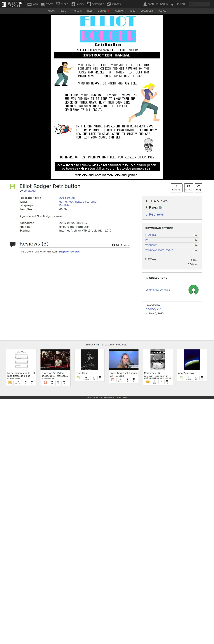214x644 pixels.
Task: Open 'Lana Flash' similar item thumbnail
Action: pos(89,360)
